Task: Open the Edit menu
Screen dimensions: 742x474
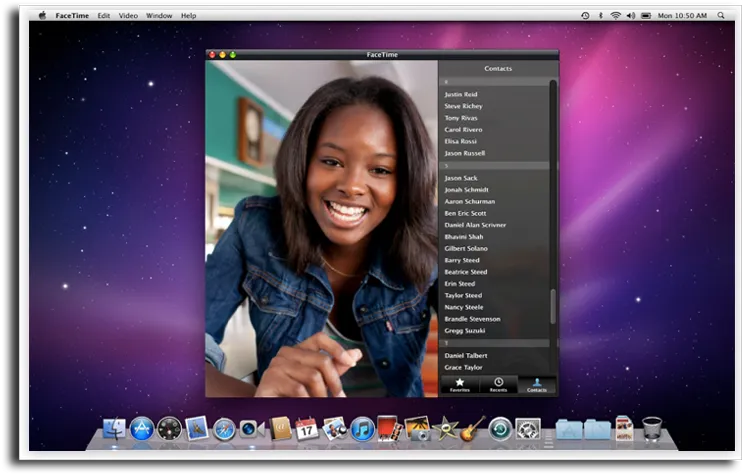Action: [104, 16]
